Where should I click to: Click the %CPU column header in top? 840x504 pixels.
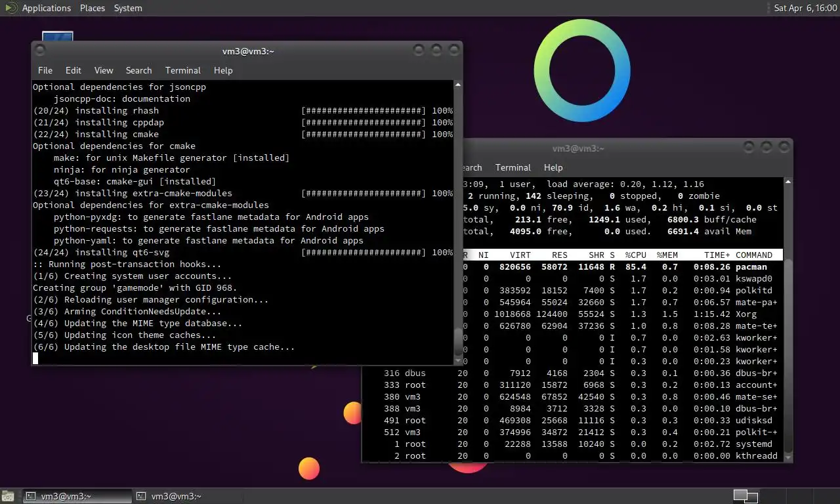(635, 255)
